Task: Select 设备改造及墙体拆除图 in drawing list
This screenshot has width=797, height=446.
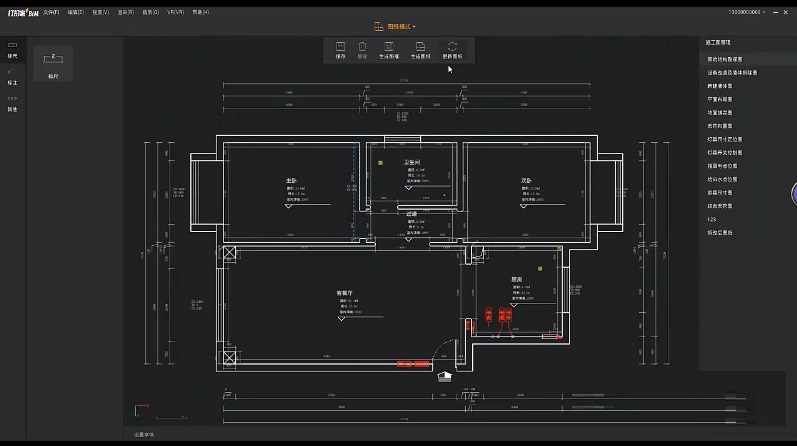Action: click(x=732, y=72)
